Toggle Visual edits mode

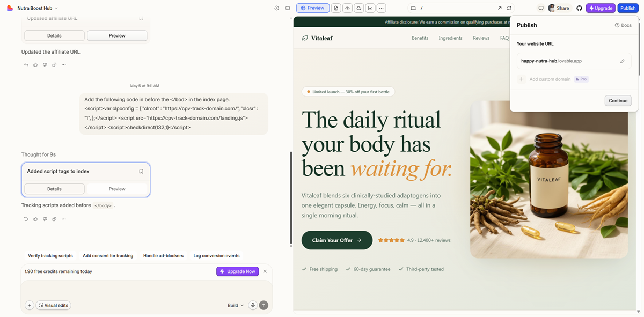coord(53,305)
